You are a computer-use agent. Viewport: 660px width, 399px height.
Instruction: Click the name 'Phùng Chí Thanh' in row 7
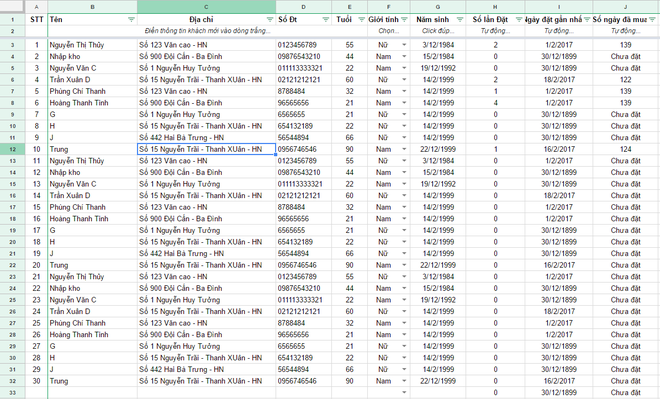77,91
